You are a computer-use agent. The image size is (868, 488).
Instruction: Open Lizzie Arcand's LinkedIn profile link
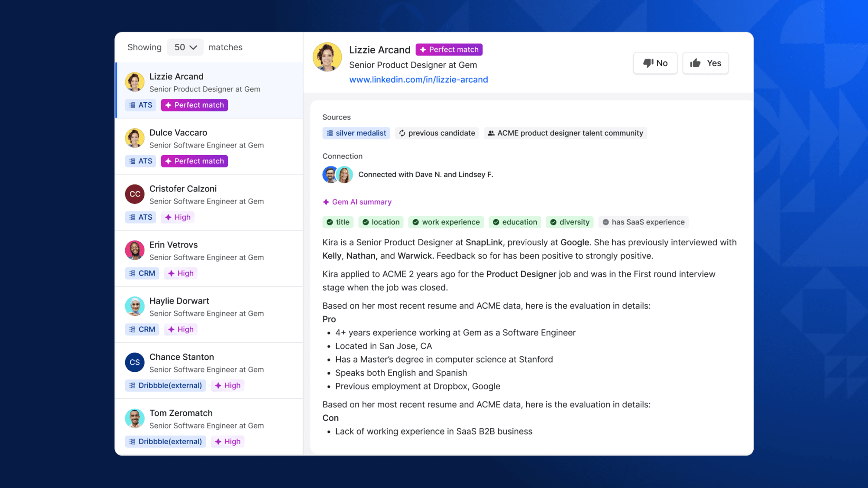[x=418, y=80]
